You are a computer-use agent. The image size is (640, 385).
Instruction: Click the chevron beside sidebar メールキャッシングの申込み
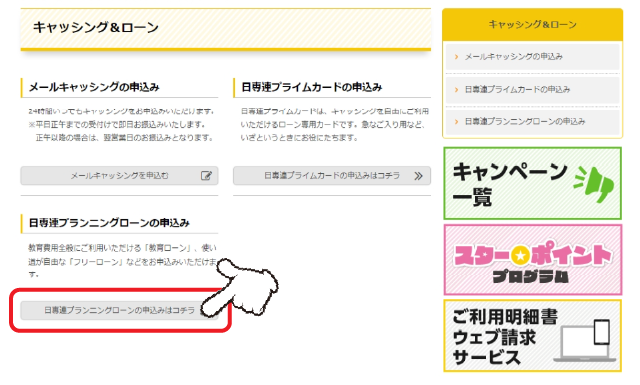pos(456,57)
